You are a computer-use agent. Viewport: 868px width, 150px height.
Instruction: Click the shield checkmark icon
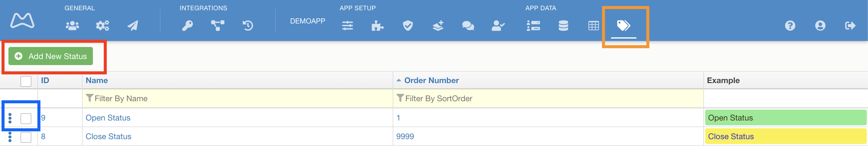point(408,26)
